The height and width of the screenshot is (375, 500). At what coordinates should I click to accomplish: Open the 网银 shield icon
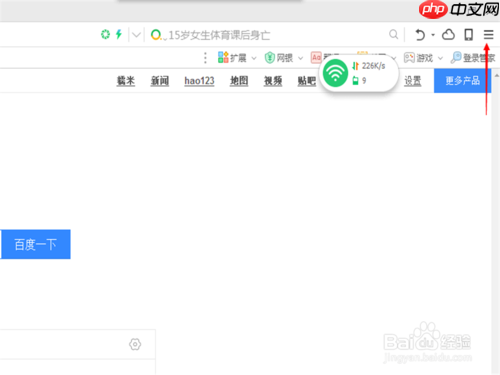pyautogui.click(x=269, y=58)
